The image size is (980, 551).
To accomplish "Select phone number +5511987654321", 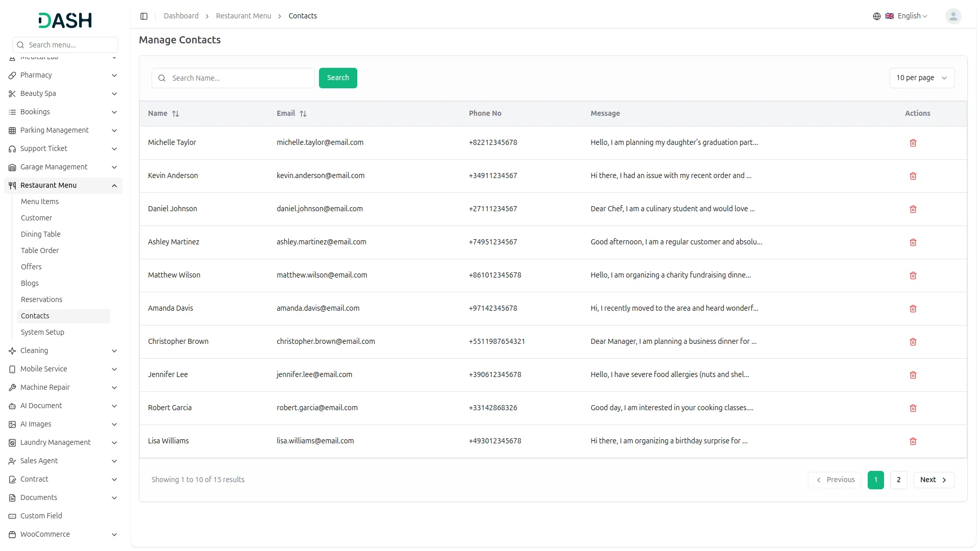I will tap(497, 341).
